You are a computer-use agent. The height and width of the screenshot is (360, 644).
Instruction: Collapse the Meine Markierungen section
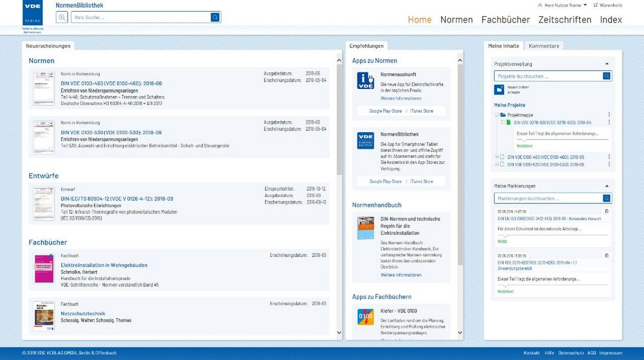607,186
